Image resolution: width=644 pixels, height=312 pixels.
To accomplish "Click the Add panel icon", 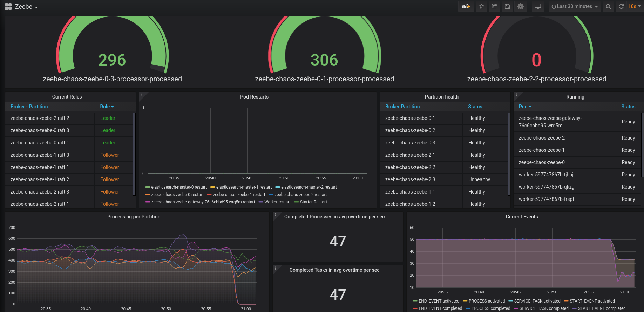I will coord(466,6).
